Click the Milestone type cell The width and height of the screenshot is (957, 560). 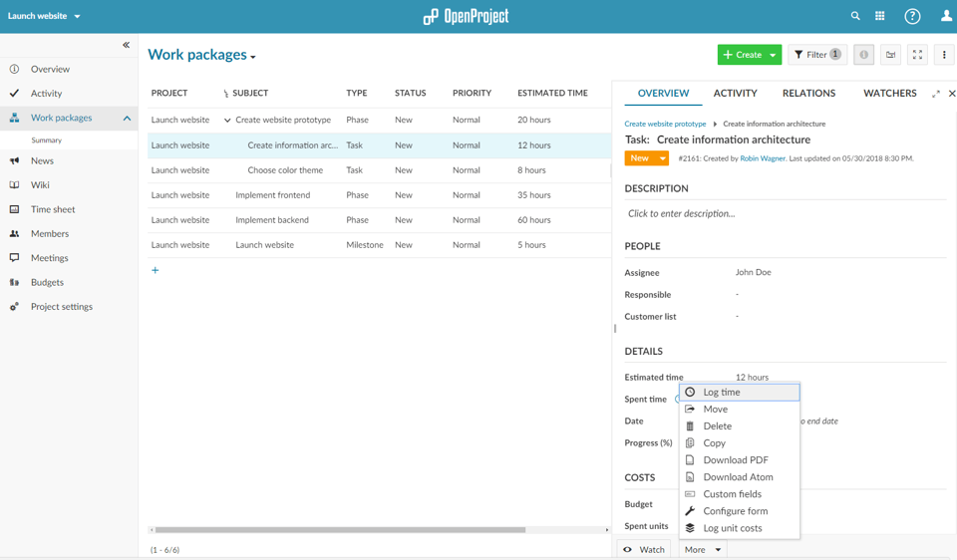pos(365,245)
